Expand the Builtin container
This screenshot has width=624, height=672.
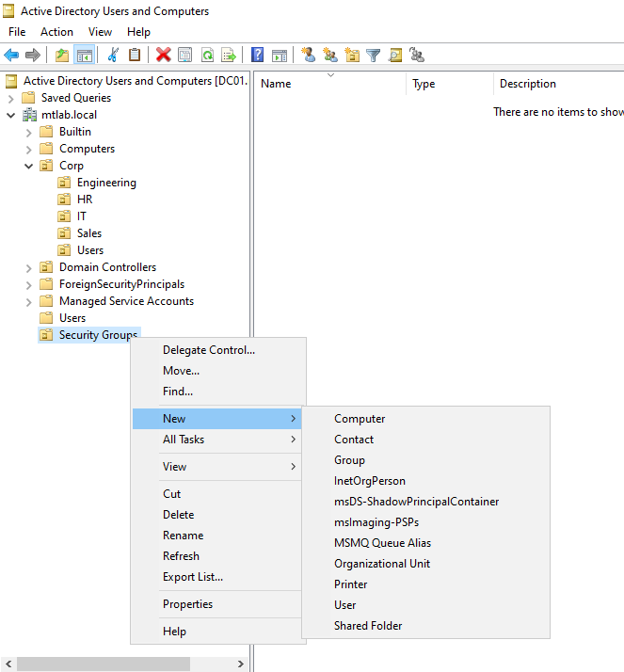click(29, 133)
